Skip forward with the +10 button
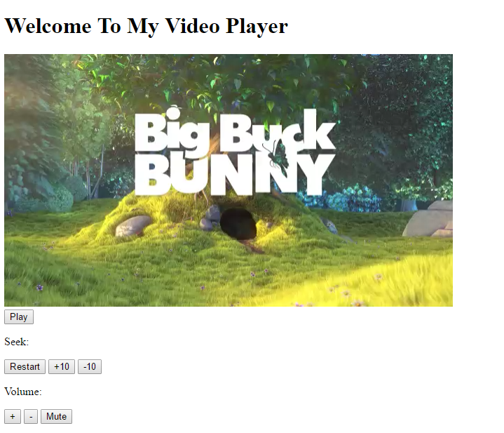 pyautogui.click(x=62, y=367)
